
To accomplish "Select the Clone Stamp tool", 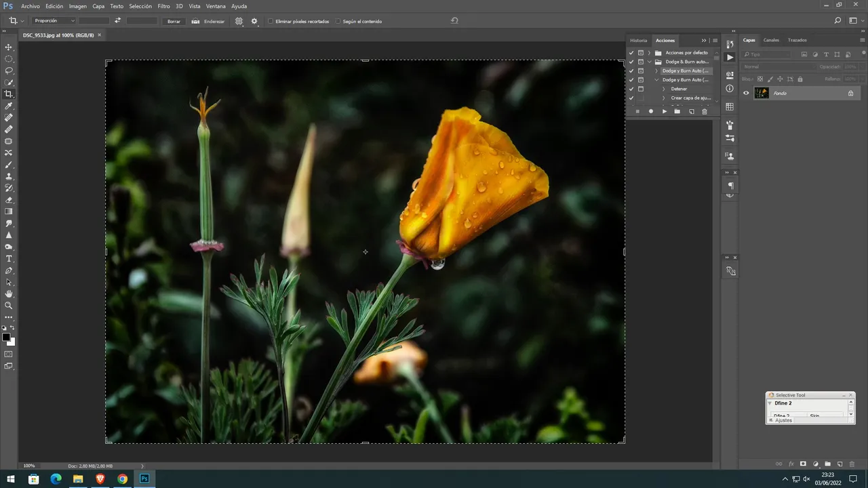I will (x=9, y=176).
